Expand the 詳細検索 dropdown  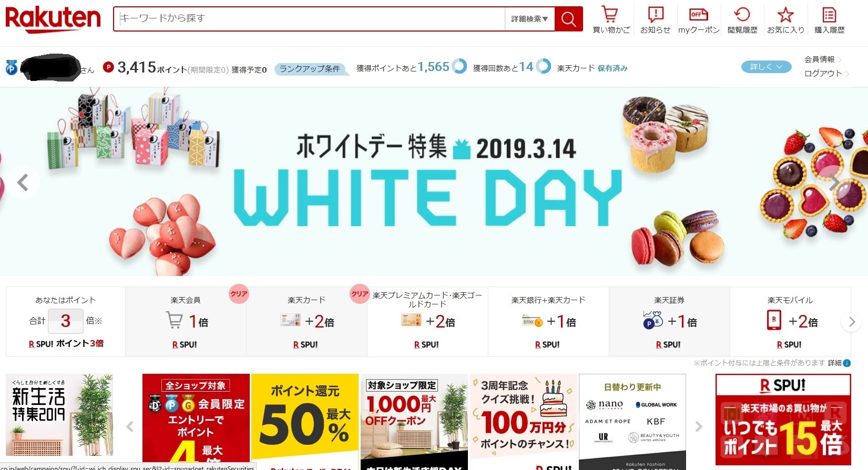tap(529, 19)
